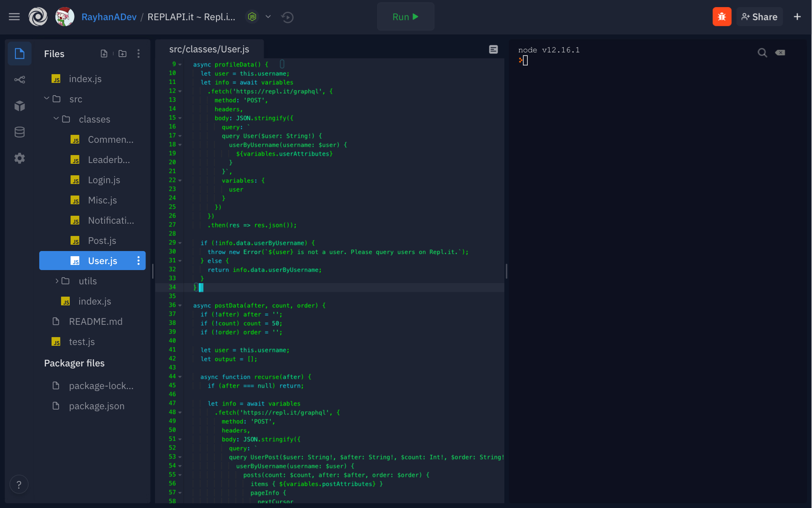Open the Packages cube icon

coord(19,106)
